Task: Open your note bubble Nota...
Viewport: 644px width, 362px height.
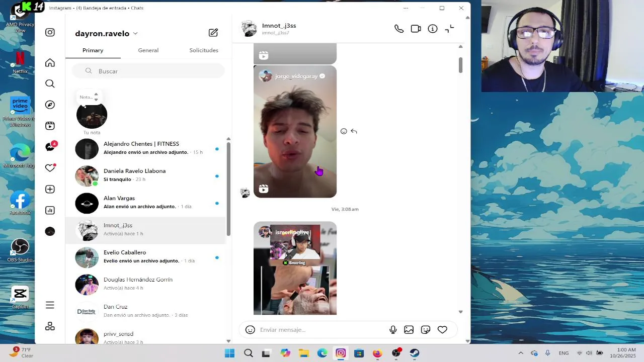Action: (x=89, y=97)
